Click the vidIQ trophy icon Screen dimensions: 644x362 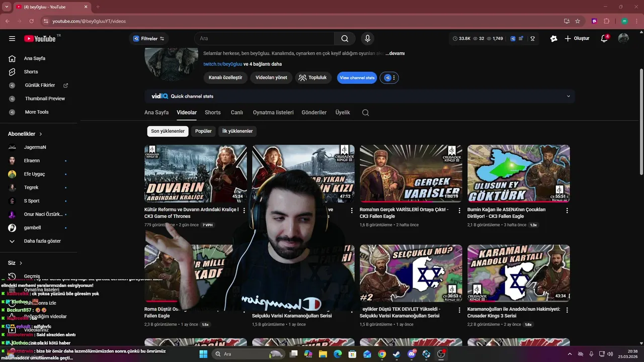coord(532,39)
